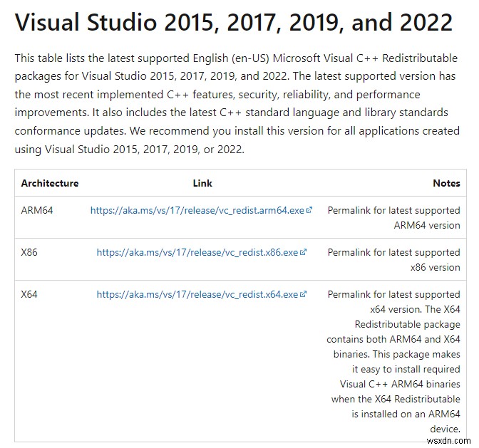Select the X64 architecture cell
The image size is (479, 448).
[31, 294]
